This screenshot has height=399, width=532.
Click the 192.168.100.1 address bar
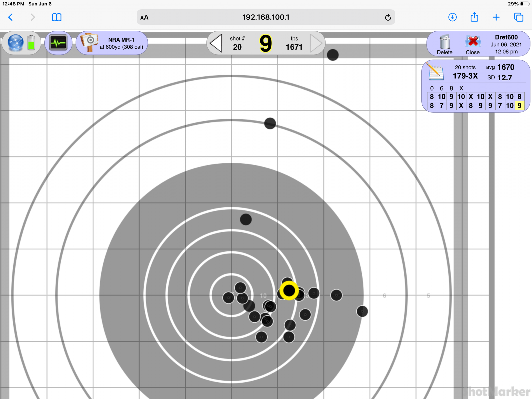[x=266, y=17]
